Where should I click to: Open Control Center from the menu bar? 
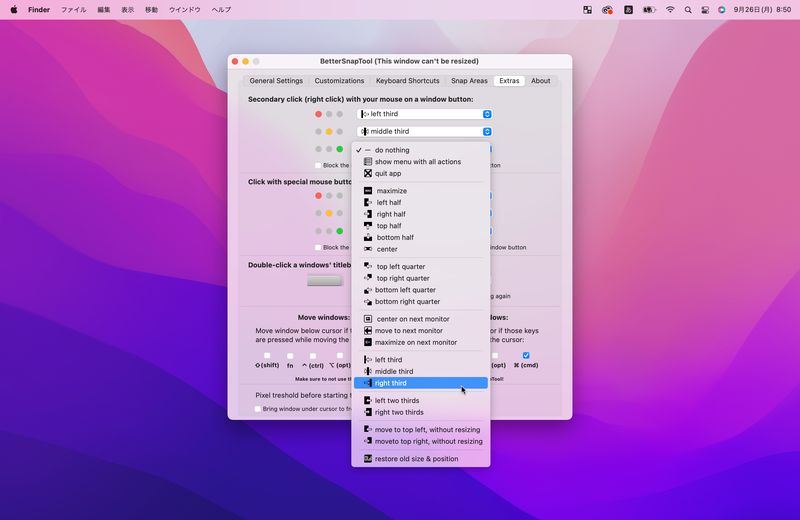point(705,10)
